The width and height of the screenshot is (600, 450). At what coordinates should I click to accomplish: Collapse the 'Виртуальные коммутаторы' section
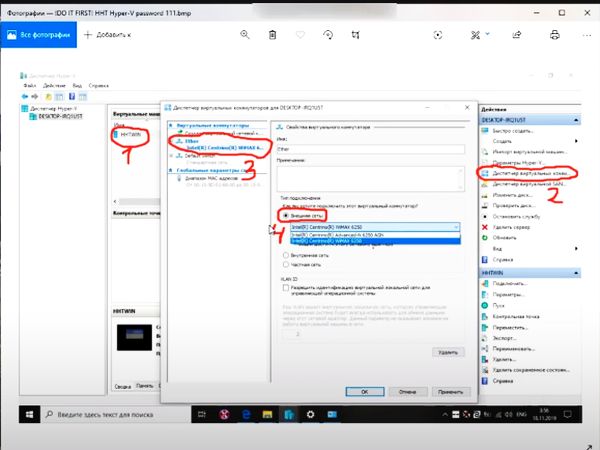click(171, 126)
